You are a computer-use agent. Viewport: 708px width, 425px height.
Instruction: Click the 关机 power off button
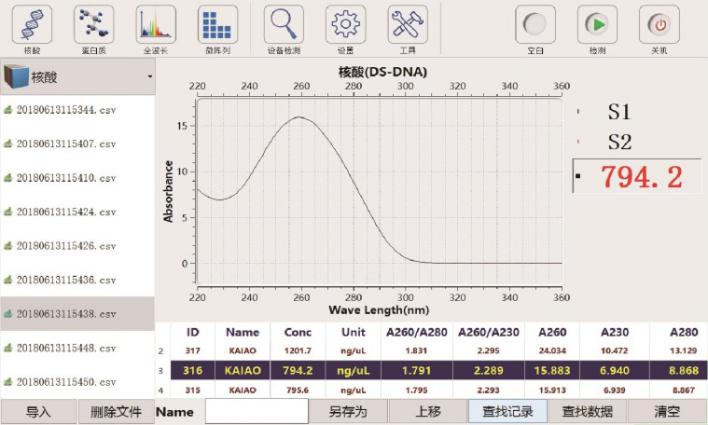tap(659, 25)
